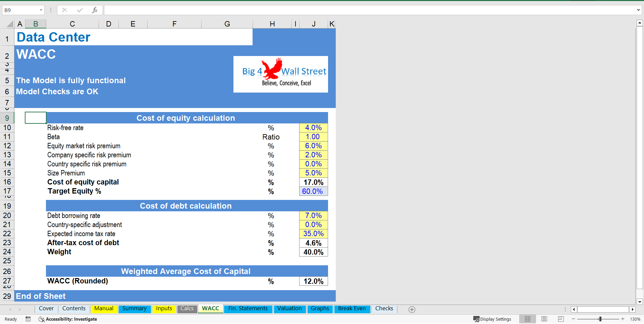Select After-tax cost of debt 4.6%
This screenshot has width=644, height=324.
(313, 243)
